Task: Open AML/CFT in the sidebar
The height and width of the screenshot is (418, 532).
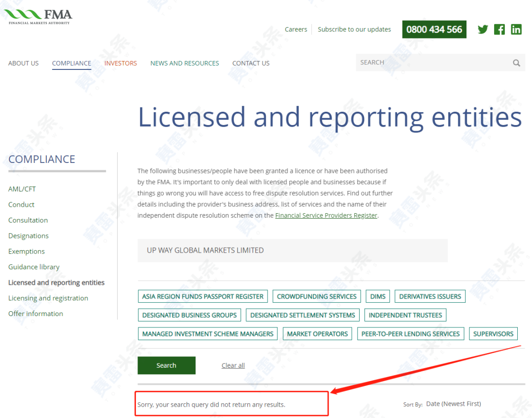Action: point(22,189)
